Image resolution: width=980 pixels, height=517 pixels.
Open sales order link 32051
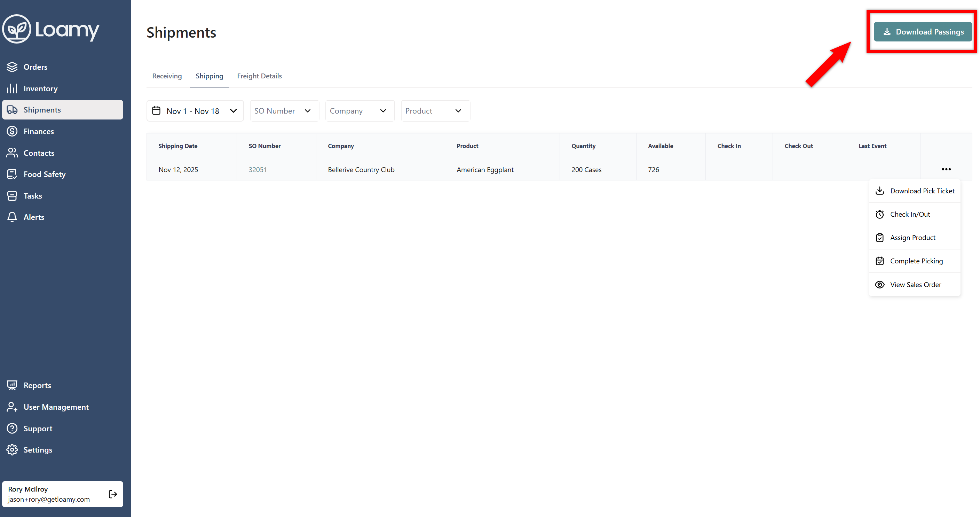[x=258, y=170]
